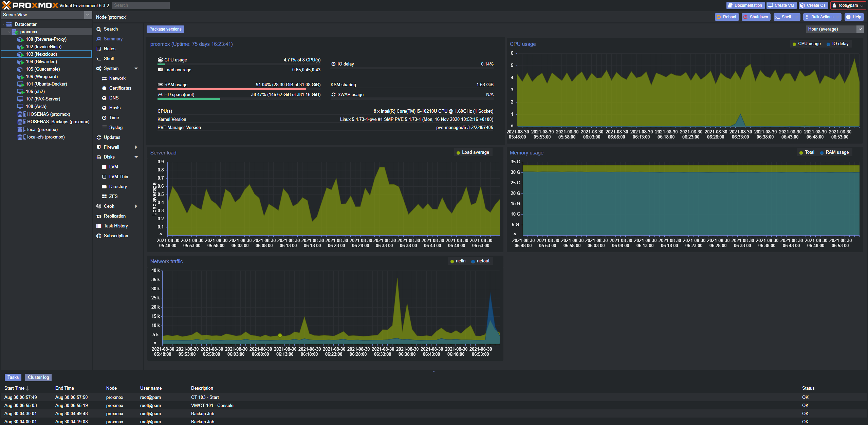Open HOSENAS_Backups storage
The width and height of the screenshot is (868, 425).
tap(58, 122)
